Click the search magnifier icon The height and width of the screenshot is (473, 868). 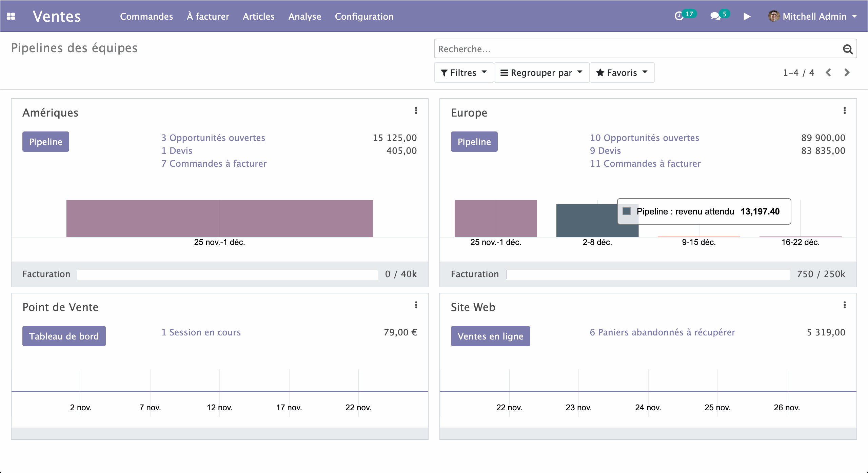click(847, 49)
